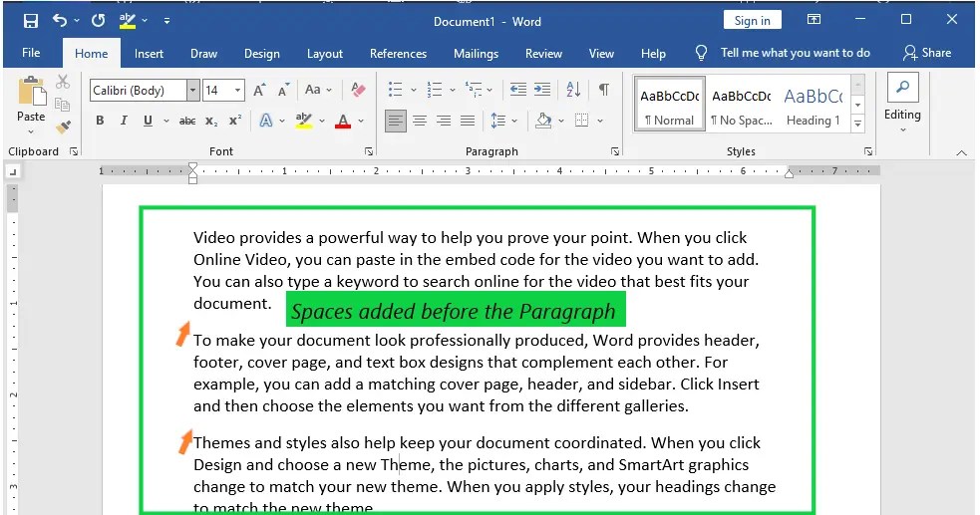Viewport: 980px width, 515px height.
Task: Apply subscript formatting
Action: tap(212, 122)
